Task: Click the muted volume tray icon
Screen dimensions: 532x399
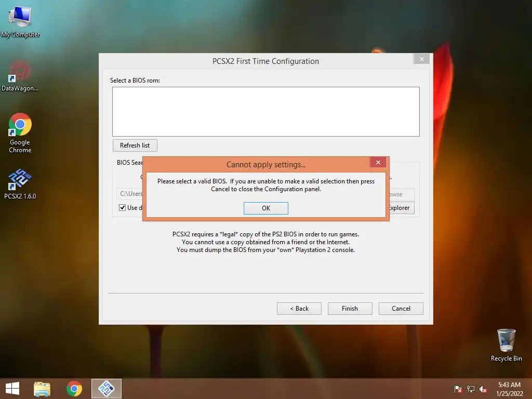Action: (483, 389)
